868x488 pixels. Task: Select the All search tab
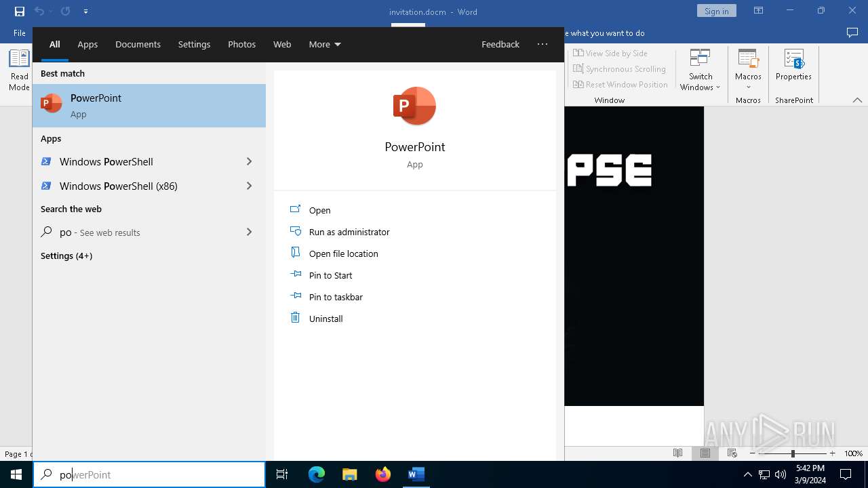pos(55,44)
